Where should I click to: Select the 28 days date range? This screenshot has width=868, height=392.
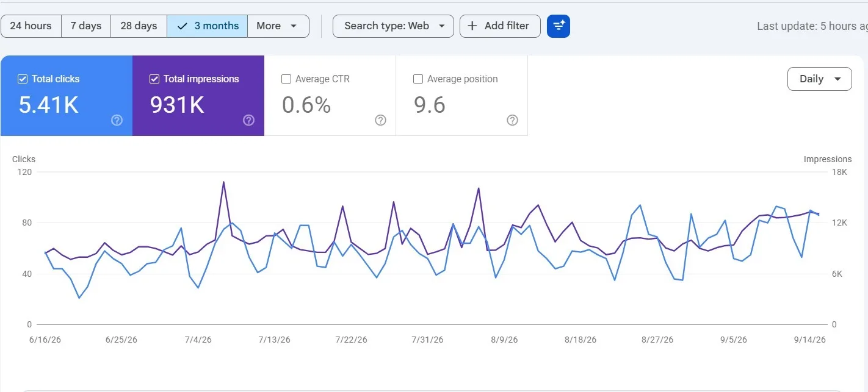(x=139, y=26)
